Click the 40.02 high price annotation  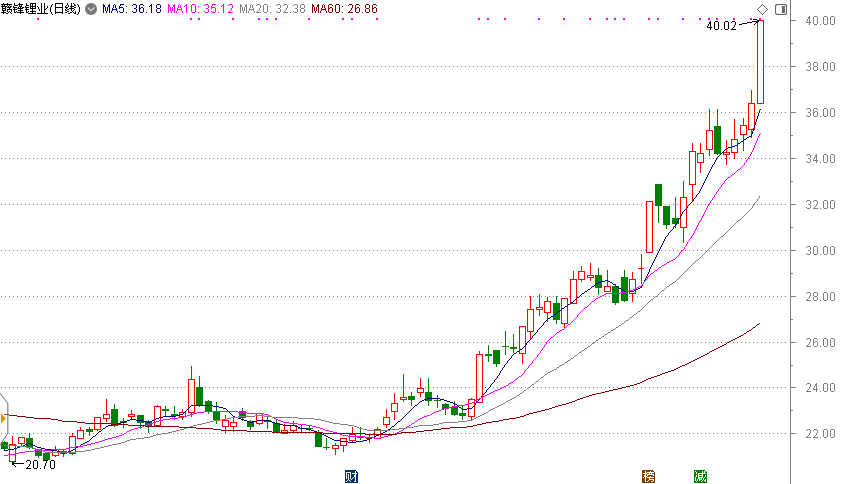(720, 26)
